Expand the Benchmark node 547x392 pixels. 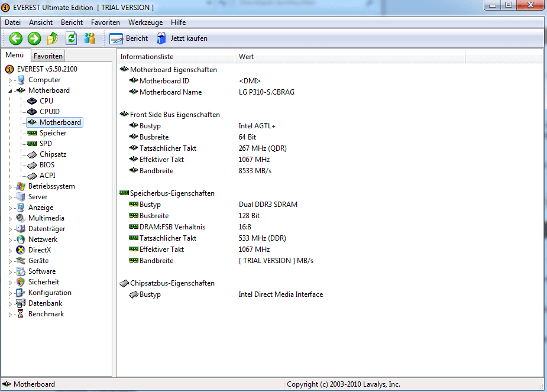10,315
